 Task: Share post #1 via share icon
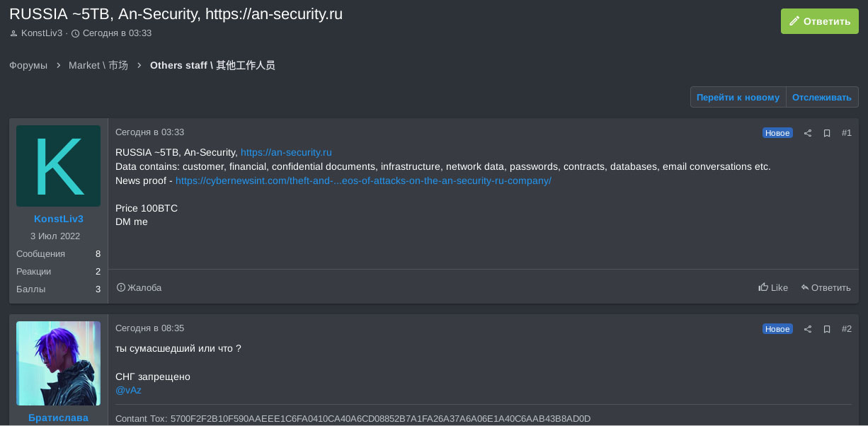808,133
